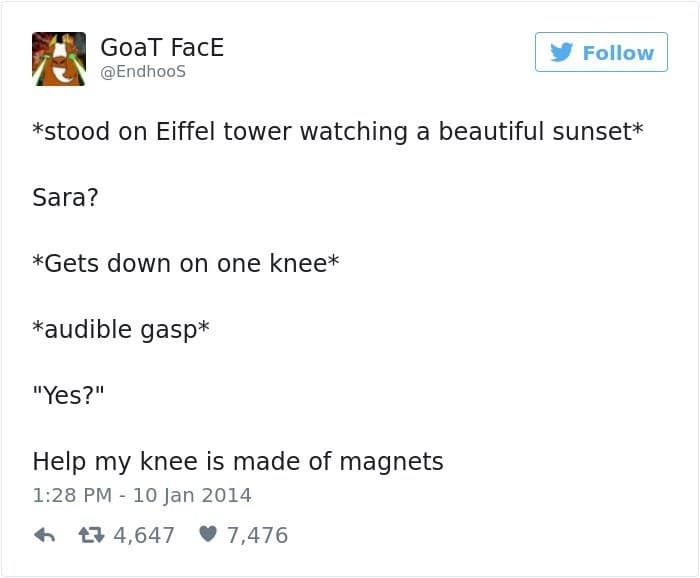
Task: Click the reply arrow icon
Action: click(44, 536)
